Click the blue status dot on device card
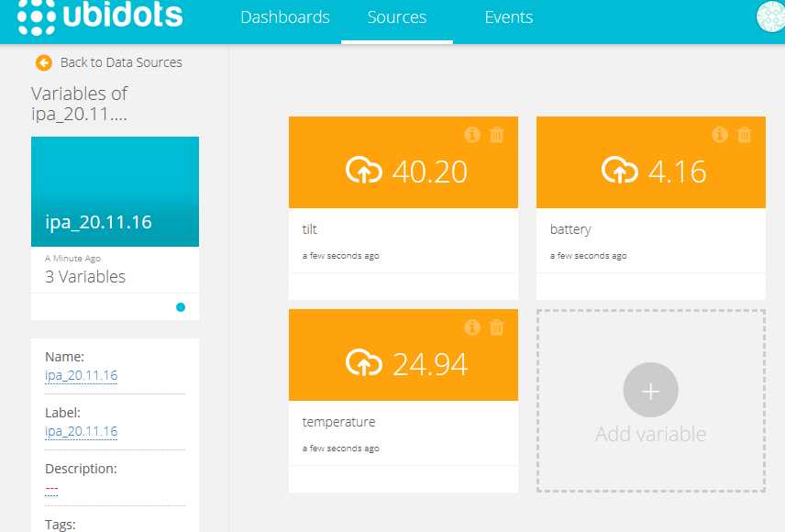The image size is (785, 532). coord(181,307)
